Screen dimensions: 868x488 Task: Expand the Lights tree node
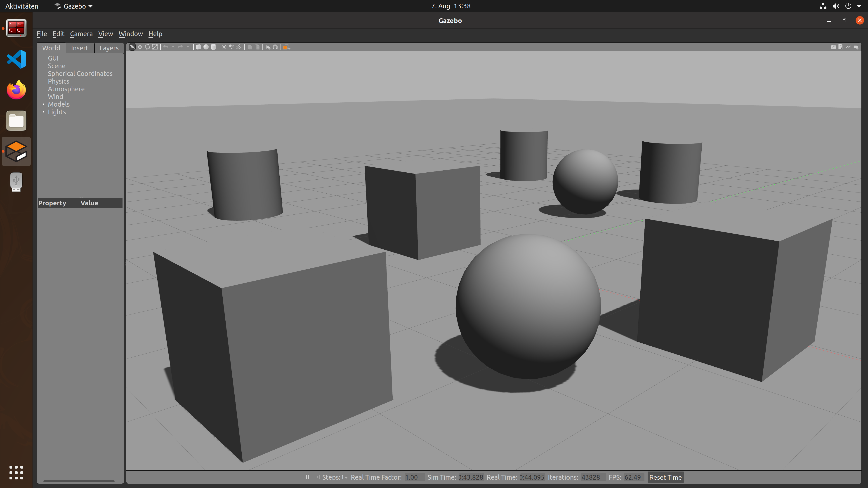43,112
